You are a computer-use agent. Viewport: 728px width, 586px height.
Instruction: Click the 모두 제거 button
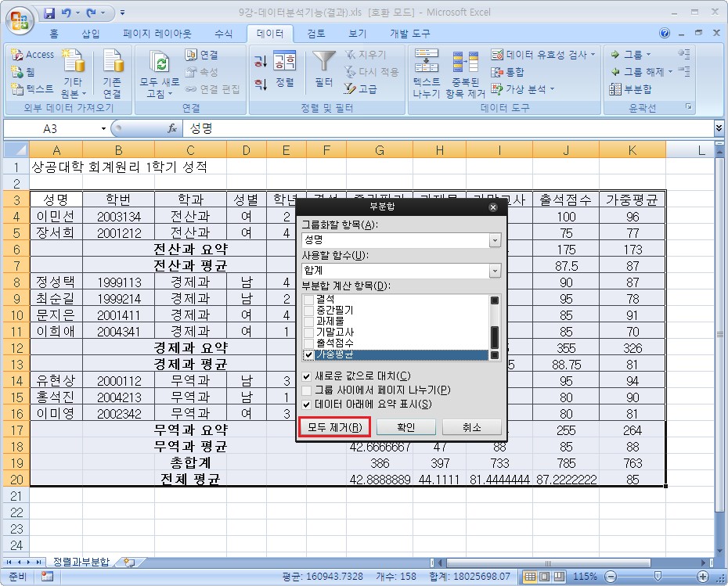(334, 427)
